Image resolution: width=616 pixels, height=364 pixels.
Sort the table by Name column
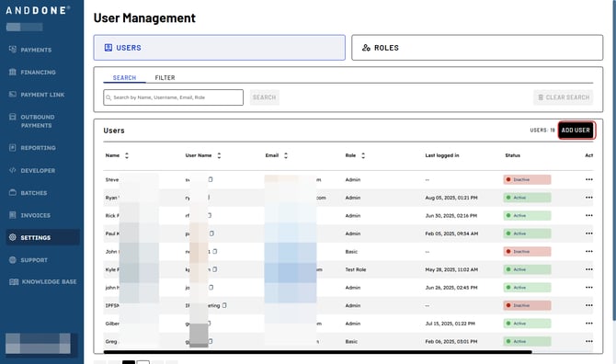[x=127, y=155]
